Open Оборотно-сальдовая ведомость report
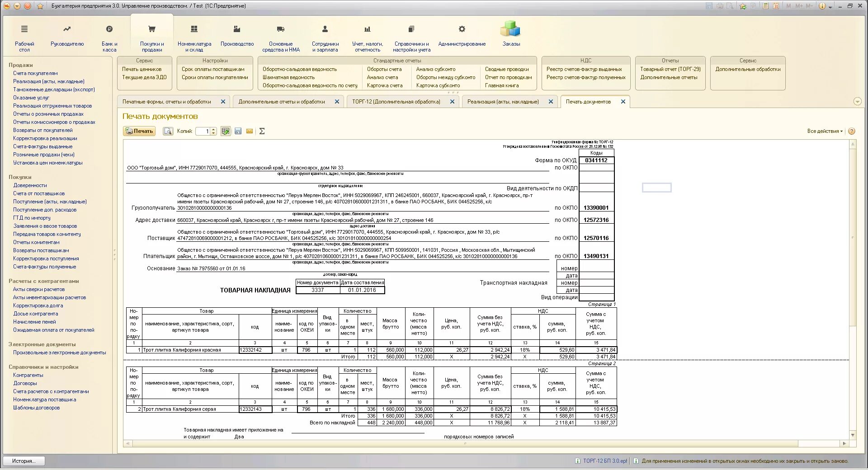The width and height of the screenshot is (868, 470). coord(300,69)
